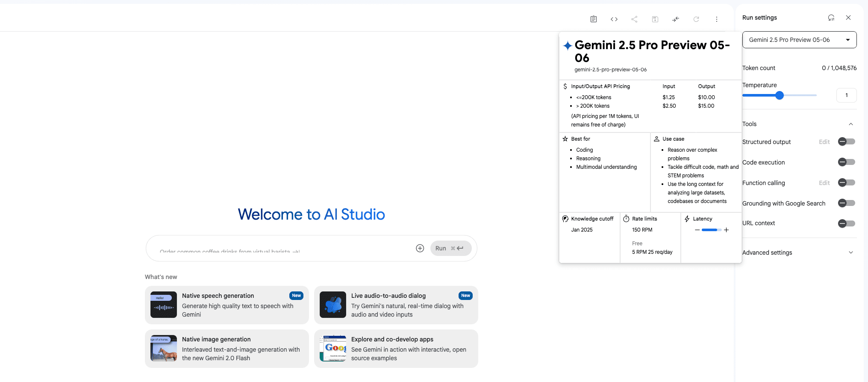Click Edit next to Function calling

click(x=824, y=183)
